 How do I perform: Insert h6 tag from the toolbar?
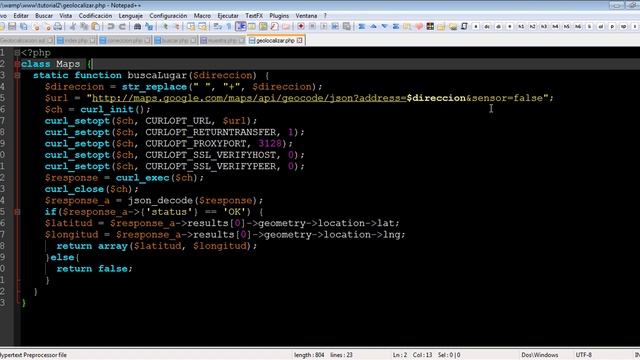(x=578, y=27)
